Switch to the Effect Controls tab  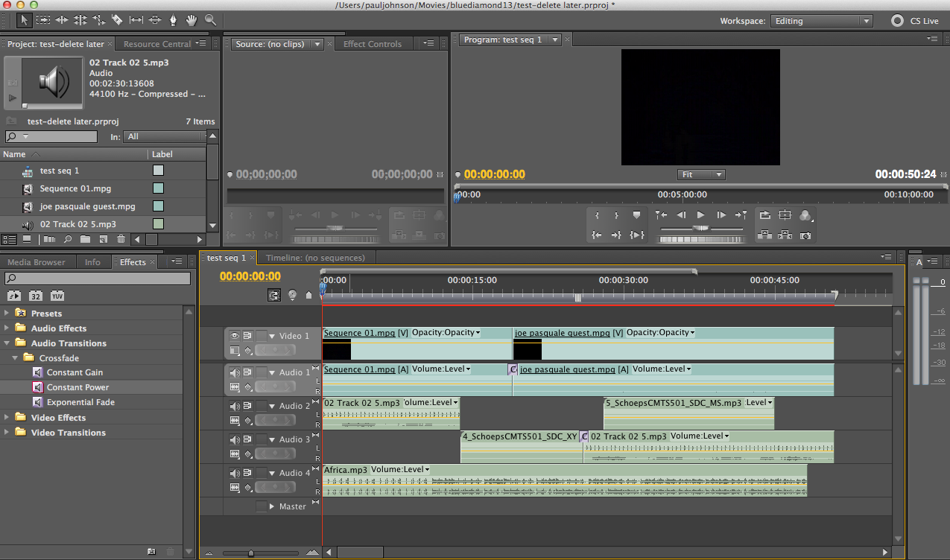(373, 44)
